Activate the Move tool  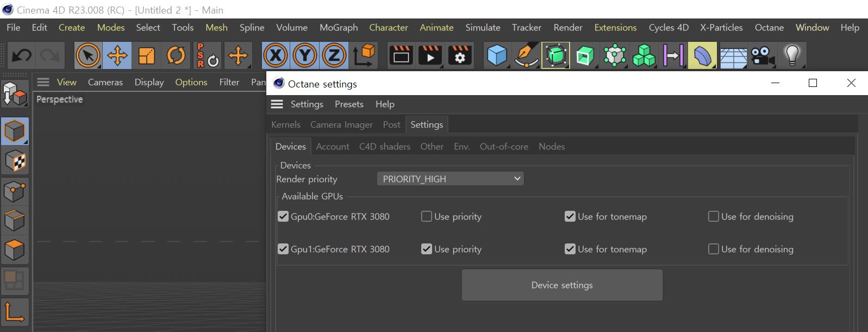(117, 55)
